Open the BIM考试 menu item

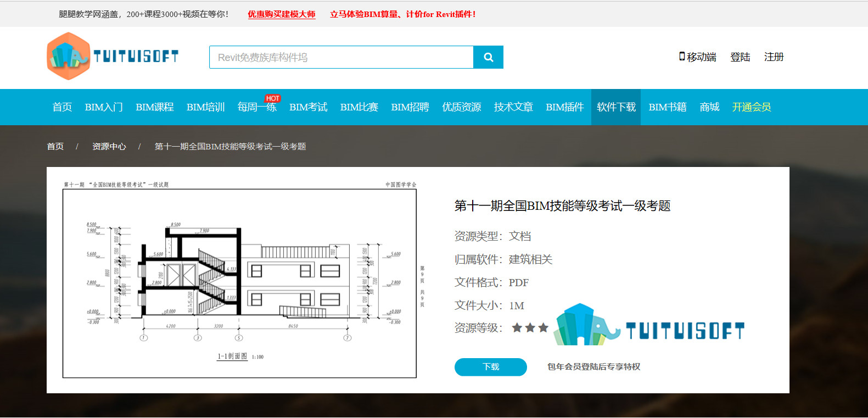tap(308, 107)
